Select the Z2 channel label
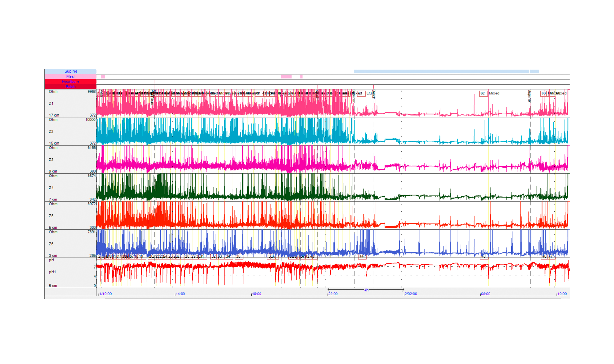Image resolution: width=614 pixels, height=364 pixels. pyautogui.click(x=51, y=132)
